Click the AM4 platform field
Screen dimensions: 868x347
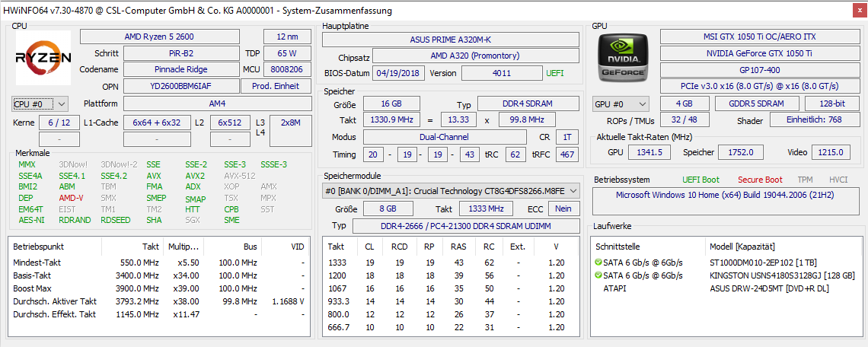click(218, 103)
